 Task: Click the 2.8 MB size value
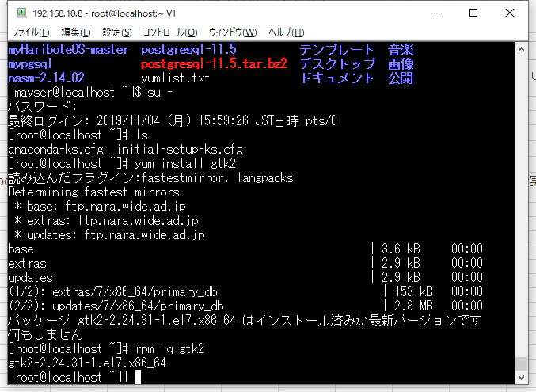(413, 306)
